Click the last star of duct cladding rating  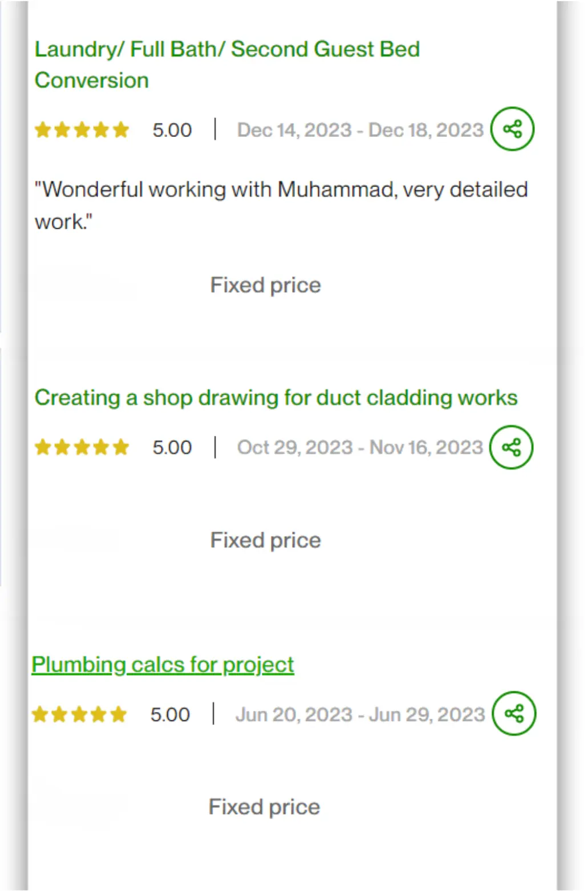click(120, 447)
